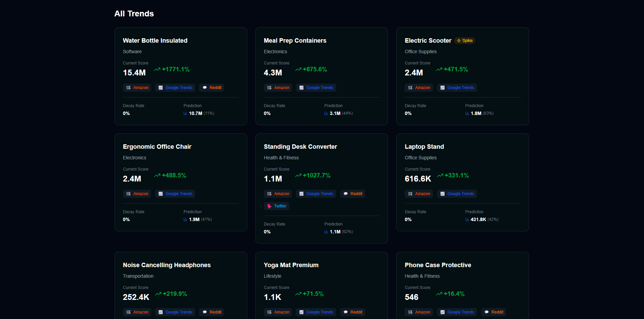The image size is (644, 319).
Task: Click prediction chart icon beside 1.8M
Action: click(467, 113)
